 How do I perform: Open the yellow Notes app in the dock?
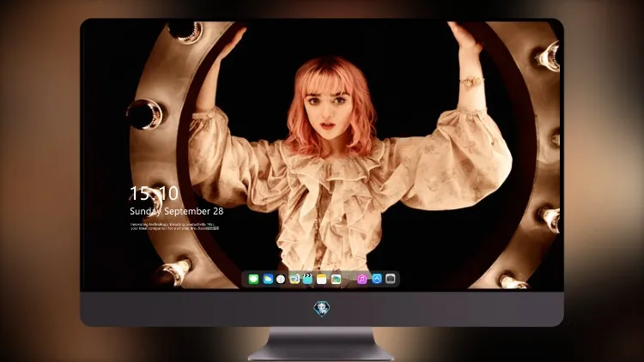coord(322,279)
